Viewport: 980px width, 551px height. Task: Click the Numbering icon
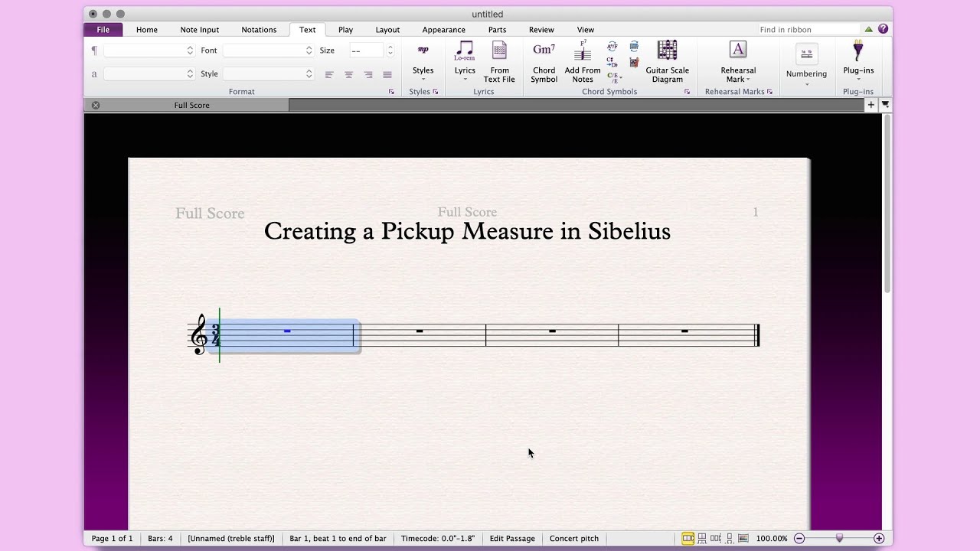(x=806, y=54)
